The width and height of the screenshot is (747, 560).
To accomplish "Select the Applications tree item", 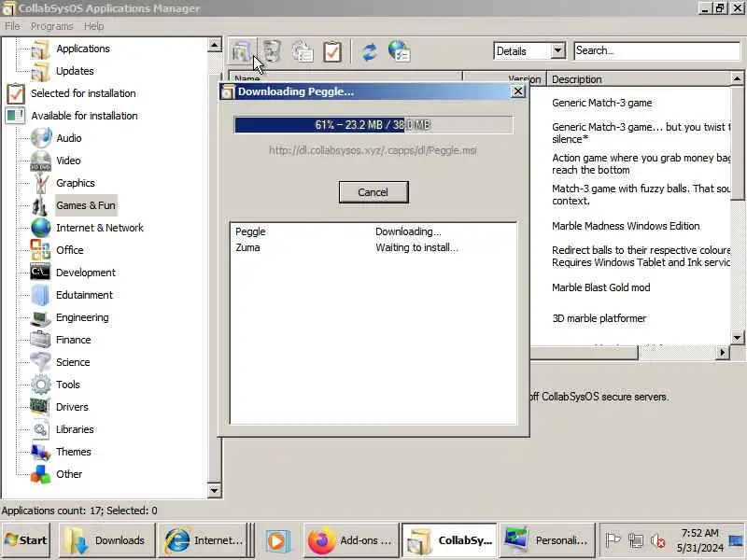I will tap(83, 49).
